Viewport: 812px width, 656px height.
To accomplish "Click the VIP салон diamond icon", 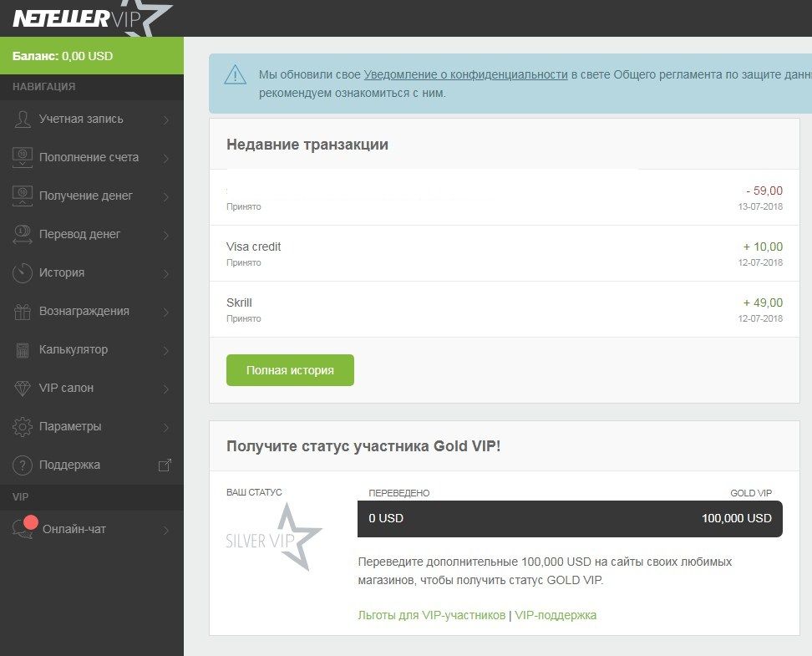I will click(x=23, y=388).
